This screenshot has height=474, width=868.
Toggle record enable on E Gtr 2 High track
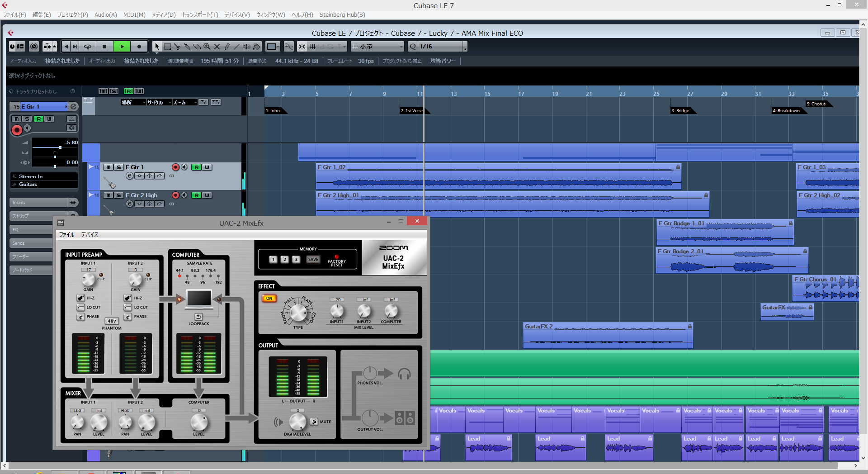(x=176, y=195)
